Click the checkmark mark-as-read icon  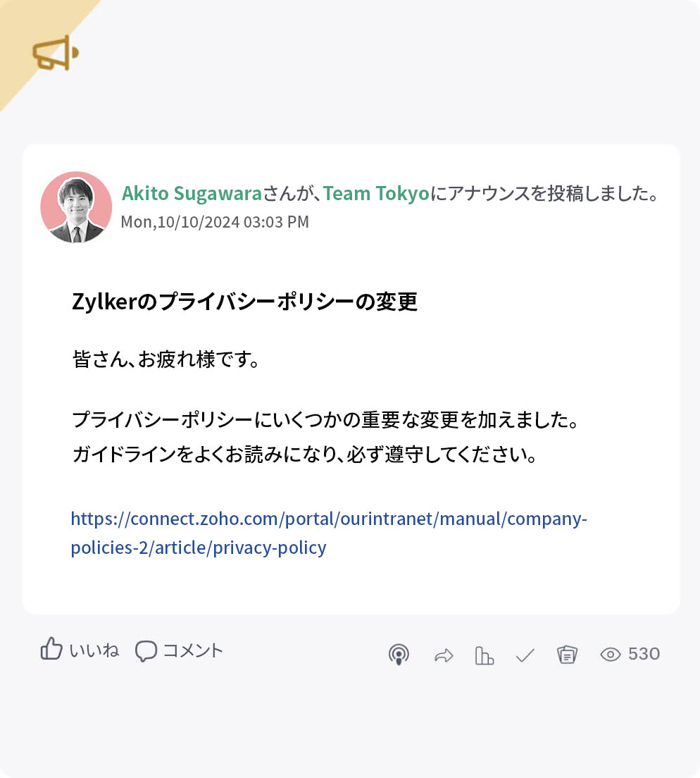pos(525,655)
